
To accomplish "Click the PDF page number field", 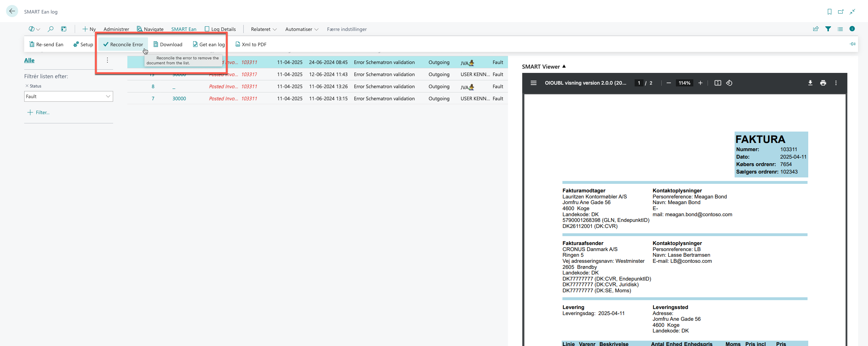I will click(639, 83).
